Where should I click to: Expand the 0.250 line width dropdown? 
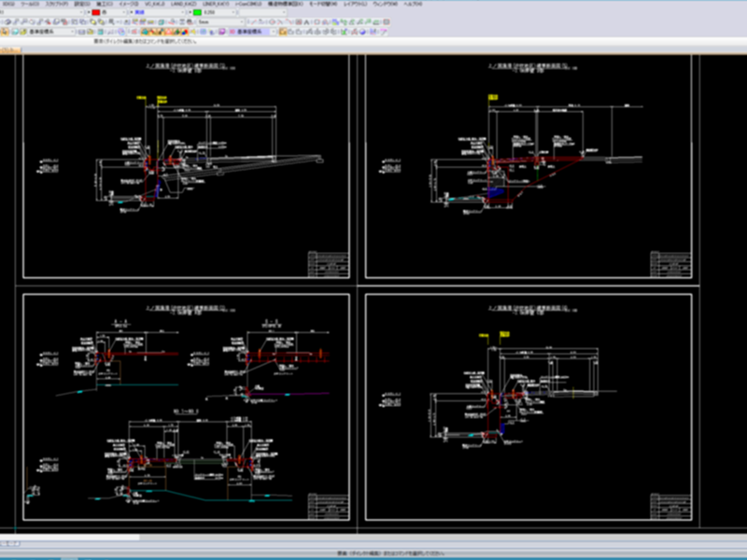213,12
